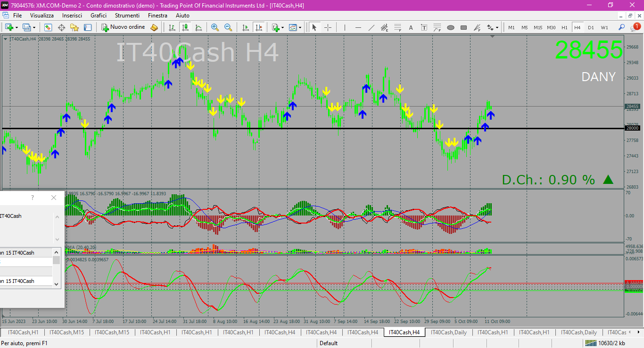Click the Default profile status bar entry
The image size is (644, 348).
(x=329, y=343)
